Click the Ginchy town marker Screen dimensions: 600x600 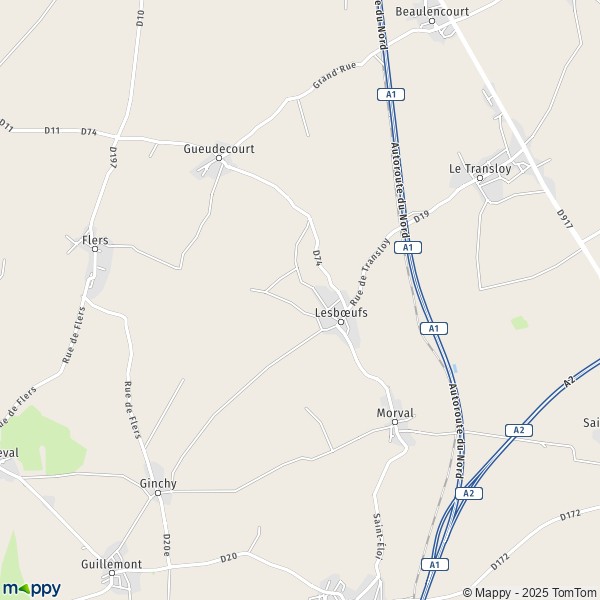(x=158, y=493)
